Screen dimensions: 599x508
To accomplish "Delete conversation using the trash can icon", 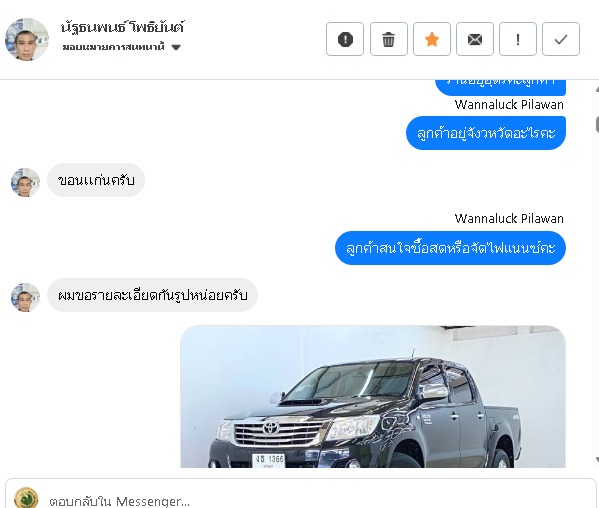I will coord(389,39).
